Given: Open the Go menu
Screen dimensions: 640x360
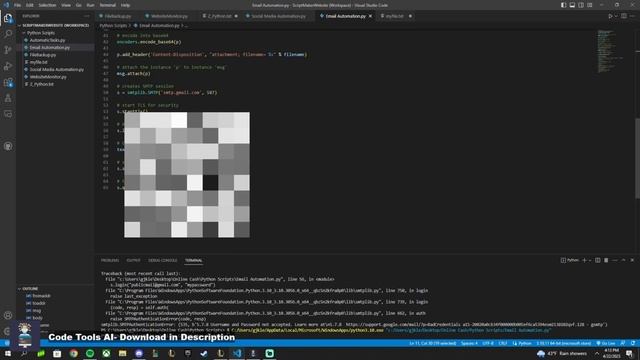Looking at the screenshot, I should tap(78, 5).
